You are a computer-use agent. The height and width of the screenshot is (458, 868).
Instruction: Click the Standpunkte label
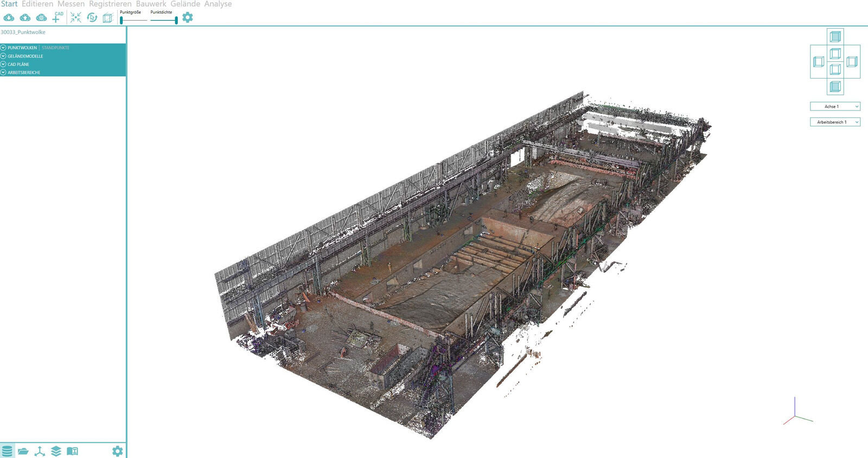point(55,48)
